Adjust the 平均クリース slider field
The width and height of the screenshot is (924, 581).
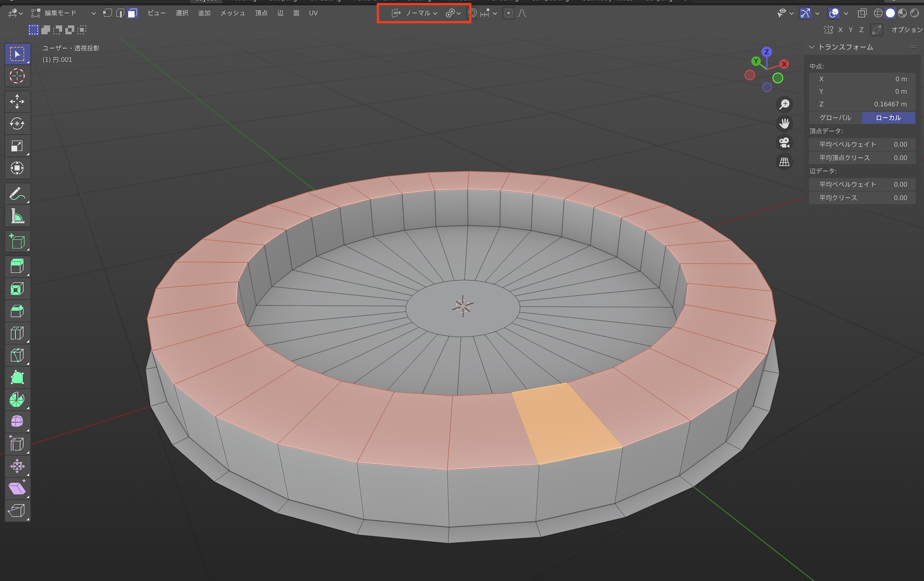(862, 198)
